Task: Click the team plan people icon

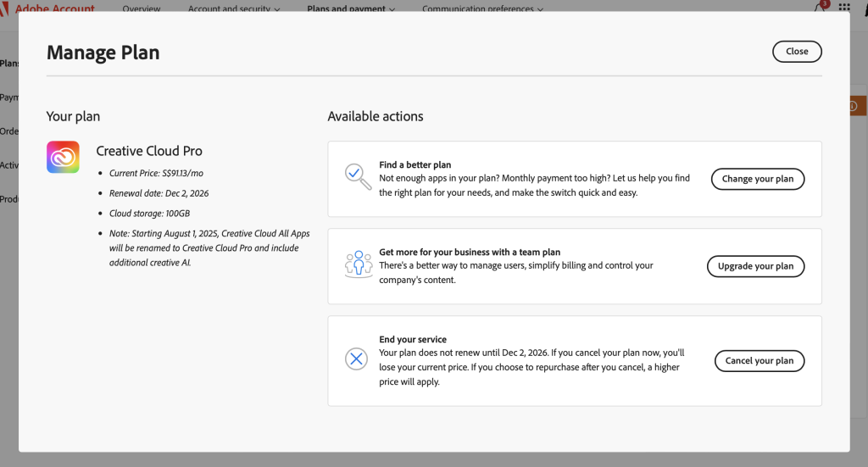Action: pyautogui.click(x=359, y=264)
